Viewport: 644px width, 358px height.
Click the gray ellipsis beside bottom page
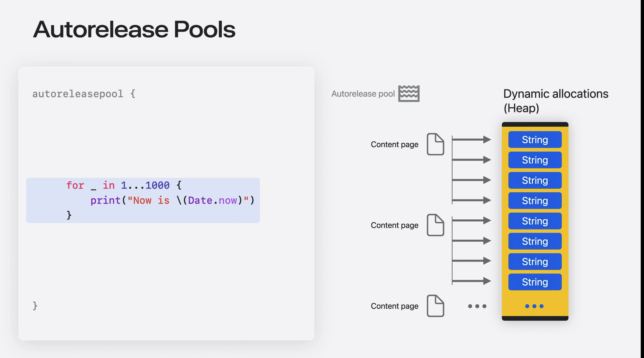tap(477, 306)
